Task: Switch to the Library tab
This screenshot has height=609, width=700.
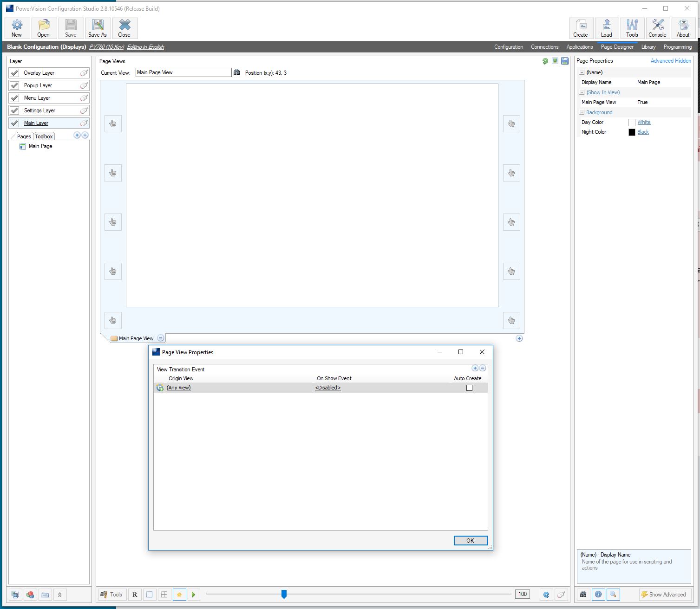Action: tap(648, 47)
